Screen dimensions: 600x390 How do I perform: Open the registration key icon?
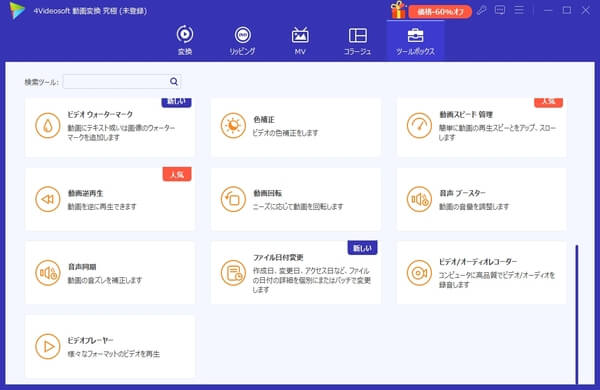tap(482, 10)
